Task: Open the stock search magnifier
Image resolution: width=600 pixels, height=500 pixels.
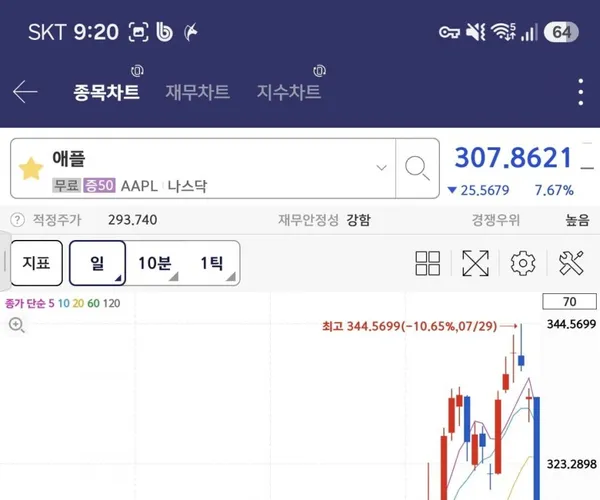Action: [x=417, y=168]
